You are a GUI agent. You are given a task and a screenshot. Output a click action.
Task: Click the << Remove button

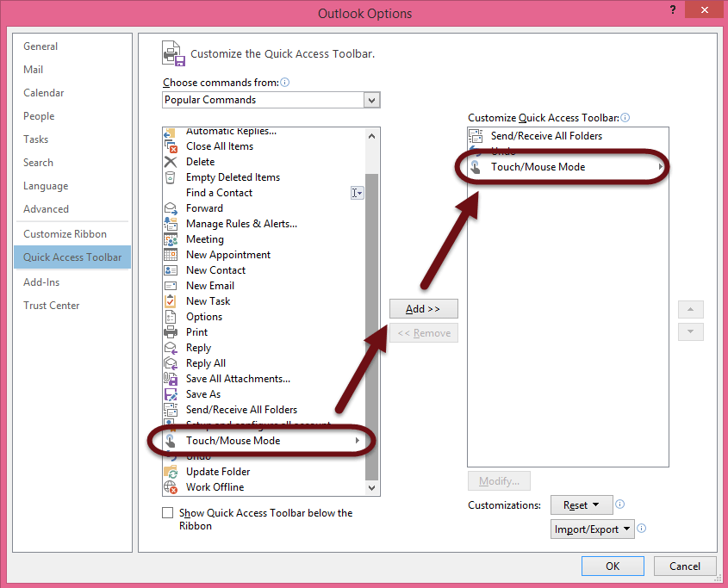423,333
